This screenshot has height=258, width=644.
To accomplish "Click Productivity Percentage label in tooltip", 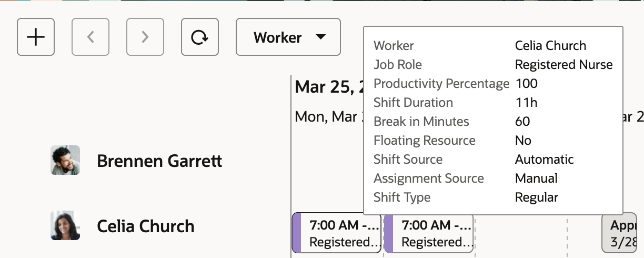I will pyautogui.click(x=441, y=84).
